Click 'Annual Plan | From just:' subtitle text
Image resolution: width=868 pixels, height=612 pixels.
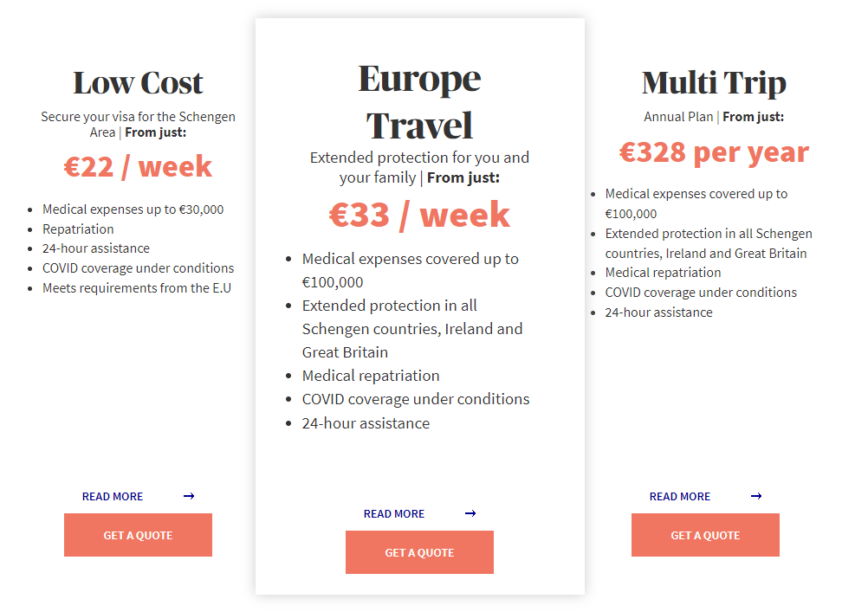click(714, 117)
